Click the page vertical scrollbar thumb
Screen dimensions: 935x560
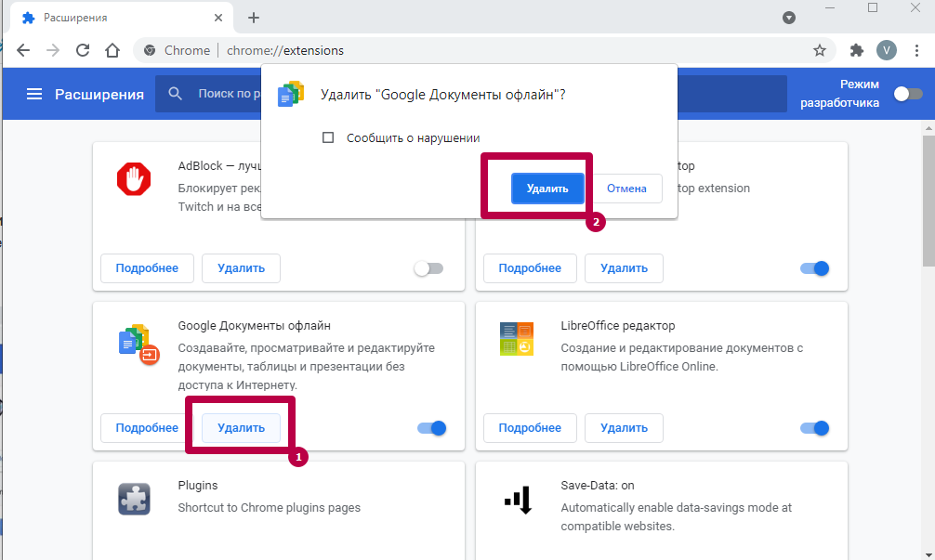(928, 201)
